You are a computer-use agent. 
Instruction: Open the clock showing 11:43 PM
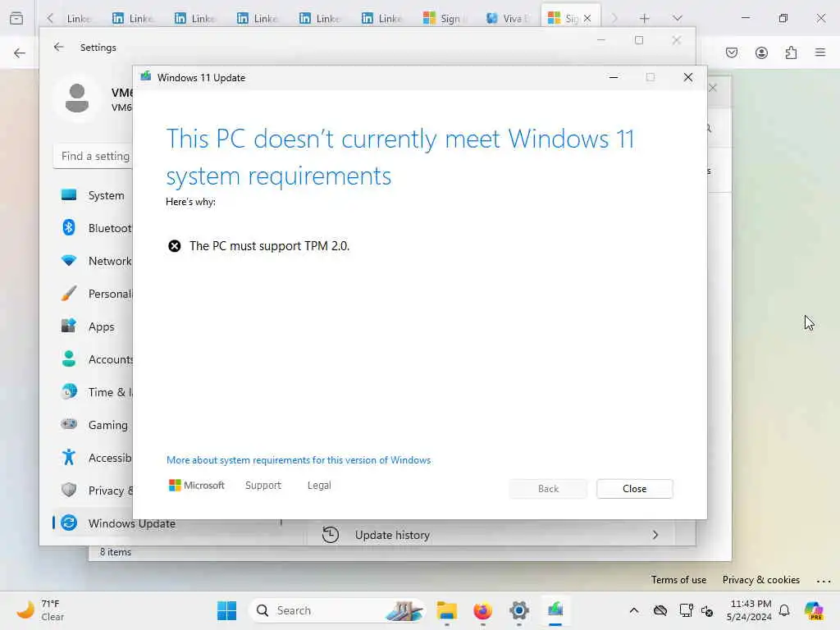coord(750,610)
